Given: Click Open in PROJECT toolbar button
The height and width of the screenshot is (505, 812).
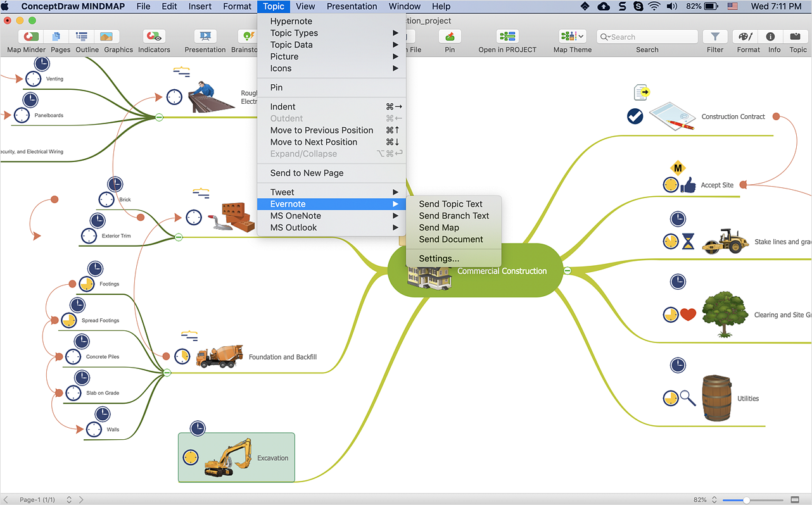Looking at the screenshot, I should click(x=507, y=37).
